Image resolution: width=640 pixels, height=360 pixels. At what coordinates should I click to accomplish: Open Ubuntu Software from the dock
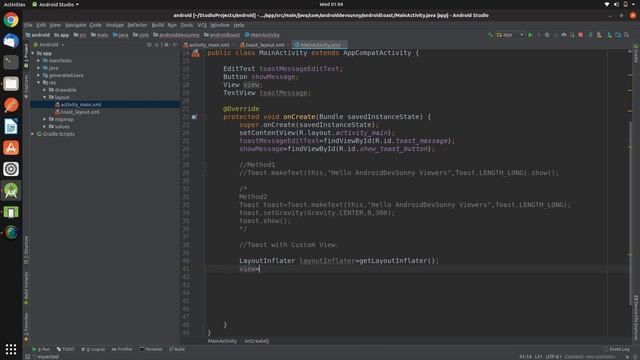11,147
